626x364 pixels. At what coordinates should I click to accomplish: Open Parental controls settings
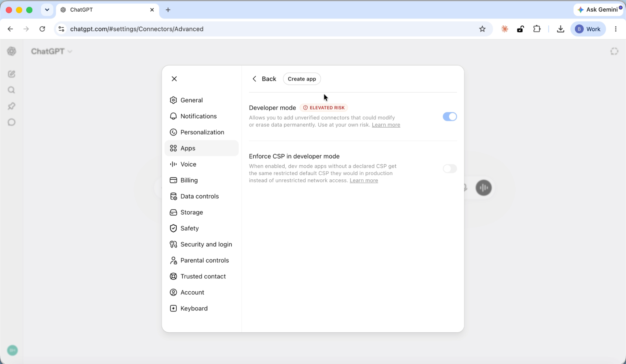(x=201, y=260)
